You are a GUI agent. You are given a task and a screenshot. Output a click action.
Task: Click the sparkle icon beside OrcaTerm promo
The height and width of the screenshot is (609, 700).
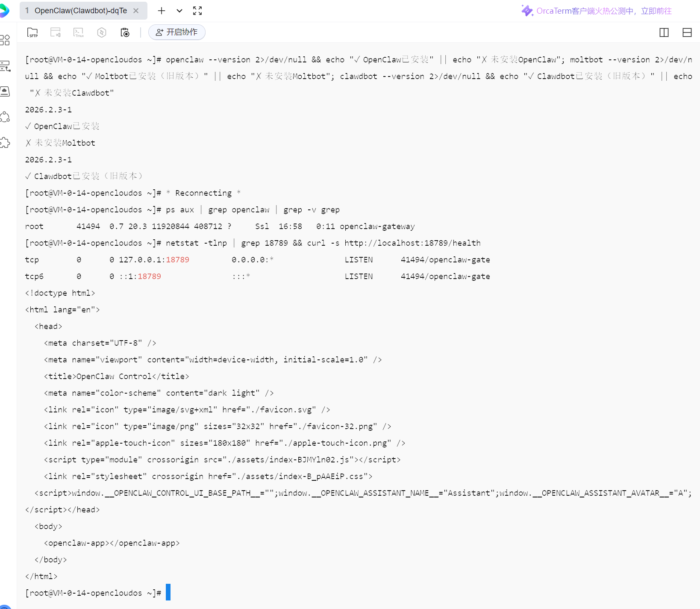pos(527,11)
